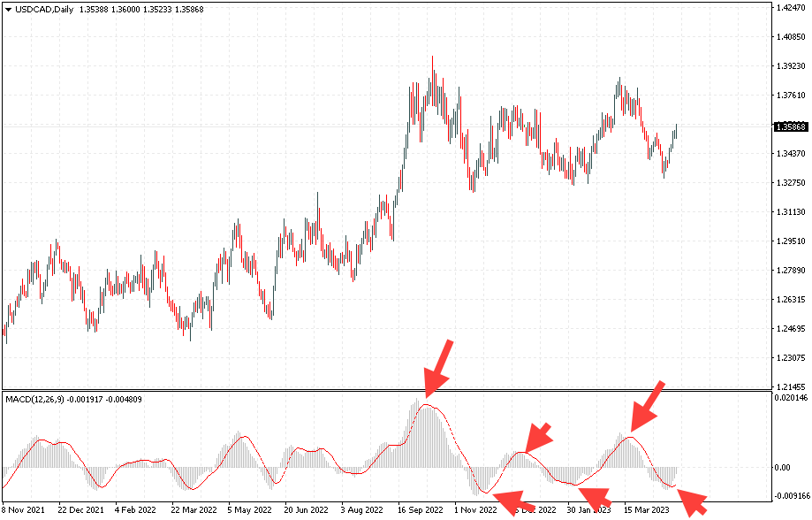Select the MACD values -0.001917 -0.004809
This screenshot has height=520, width=812.
104,400
